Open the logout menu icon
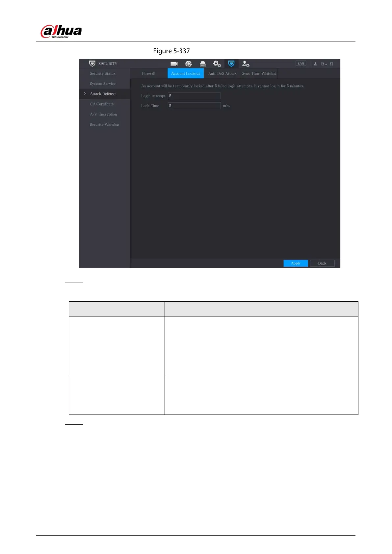The image size is (392, 554). [324, 64]
